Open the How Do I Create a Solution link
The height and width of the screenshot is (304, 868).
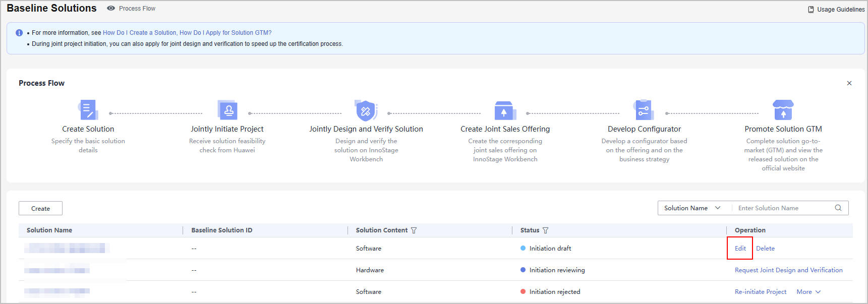[140, 33]
